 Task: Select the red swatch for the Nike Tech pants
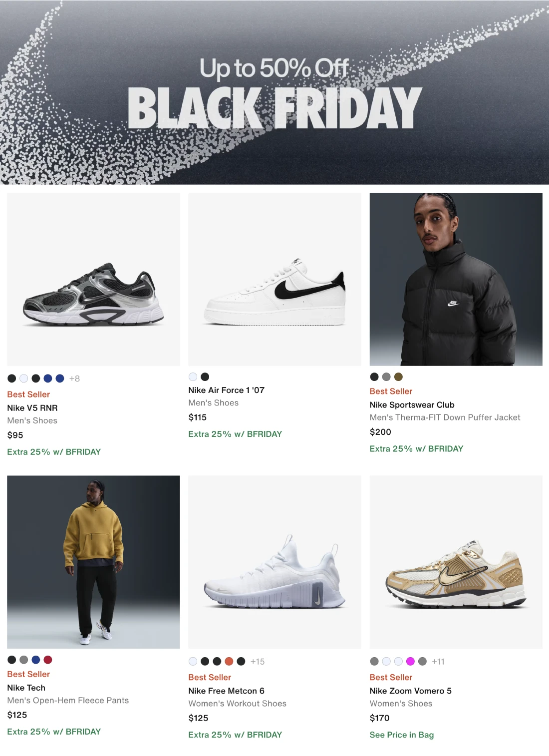tap(48, 660)
